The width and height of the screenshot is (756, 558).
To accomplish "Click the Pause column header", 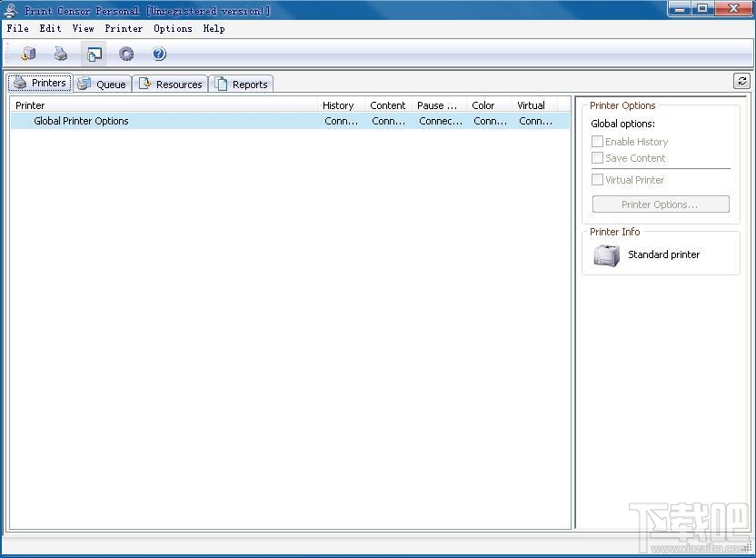I will (x=440, y=105).
